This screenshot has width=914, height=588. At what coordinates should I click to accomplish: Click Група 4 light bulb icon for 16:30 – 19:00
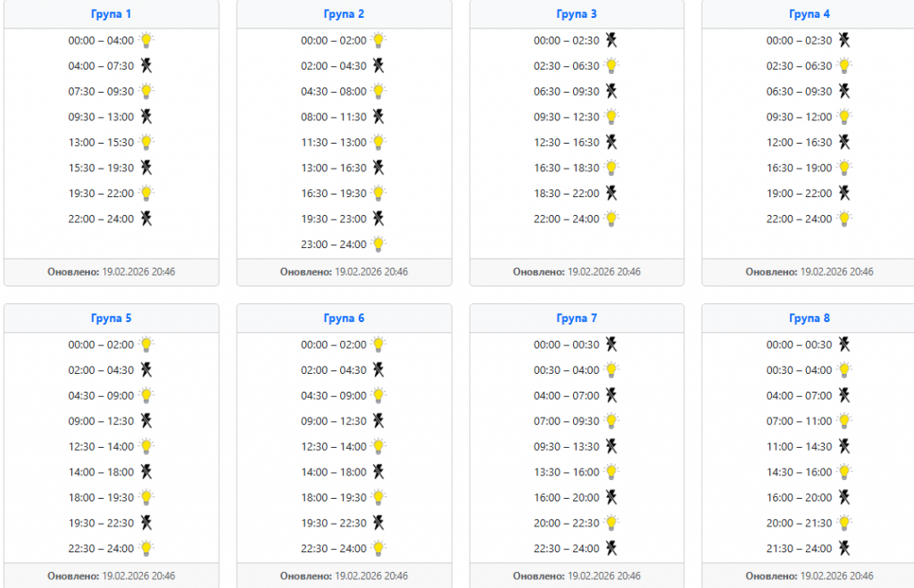coord(844,168)
